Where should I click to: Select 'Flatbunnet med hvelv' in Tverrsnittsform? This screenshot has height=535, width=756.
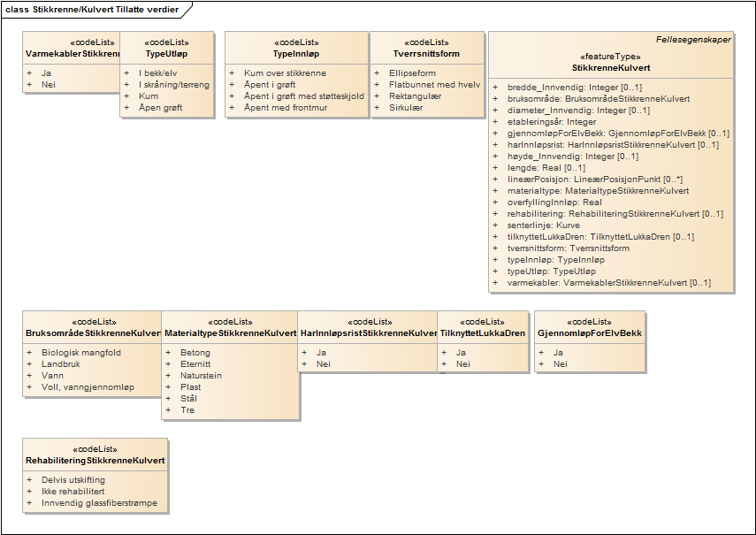coord(434,85)
